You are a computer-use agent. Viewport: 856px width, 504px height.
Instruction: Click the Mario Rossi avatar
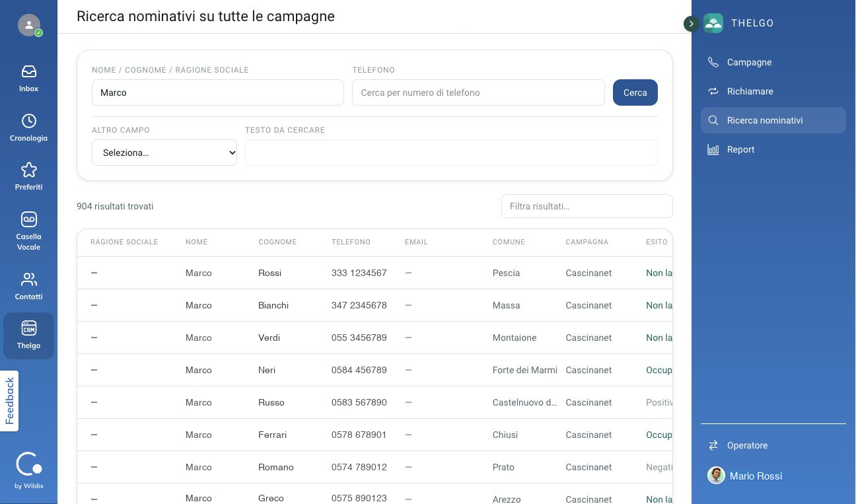[x=716, y=476]
